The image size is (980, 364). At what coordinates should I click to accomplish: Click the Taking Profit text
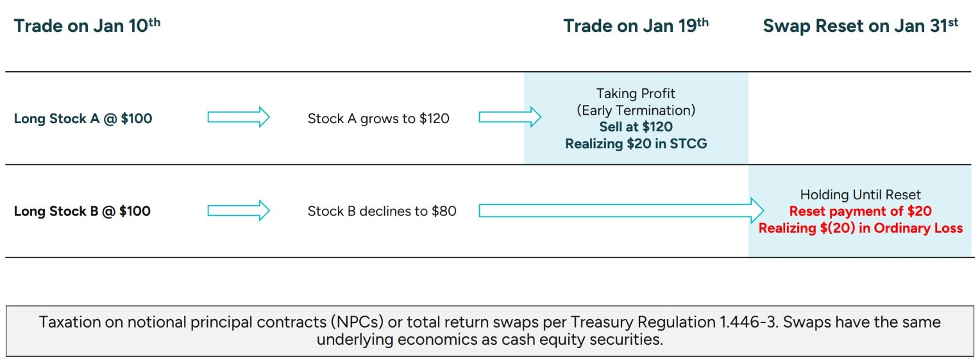click(636, 94)
